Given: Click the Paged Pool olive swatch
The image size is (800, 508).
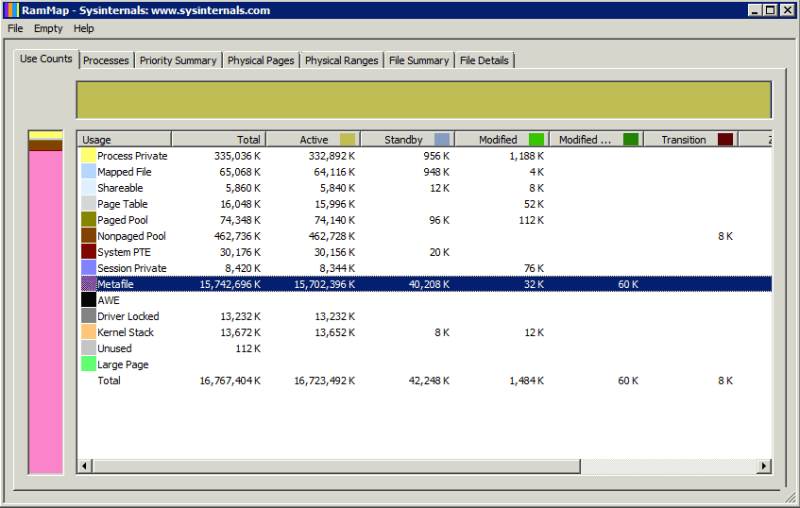Looking at the screenshot, I should pyautogui.click(x=89, y=220).
